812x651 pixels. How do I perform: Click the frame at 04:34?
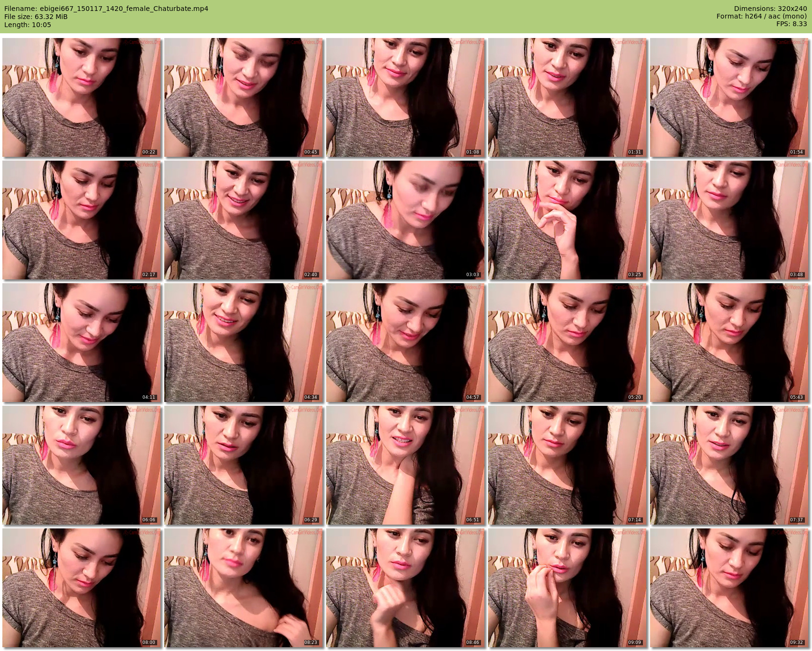(x=244, y=343)
